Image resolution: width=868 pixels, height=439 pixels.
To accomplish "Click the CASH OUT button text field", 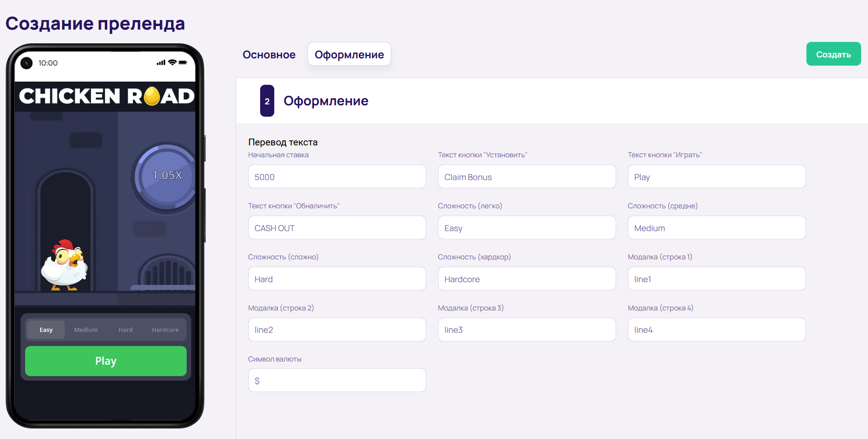I will (337, 227).
